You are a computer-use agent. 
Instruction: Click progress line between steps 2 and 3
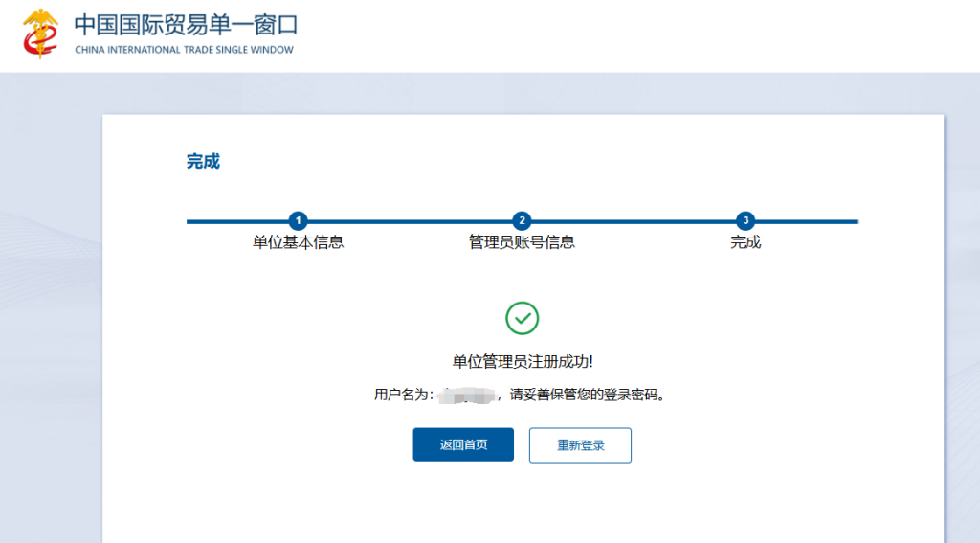point(634,221)
